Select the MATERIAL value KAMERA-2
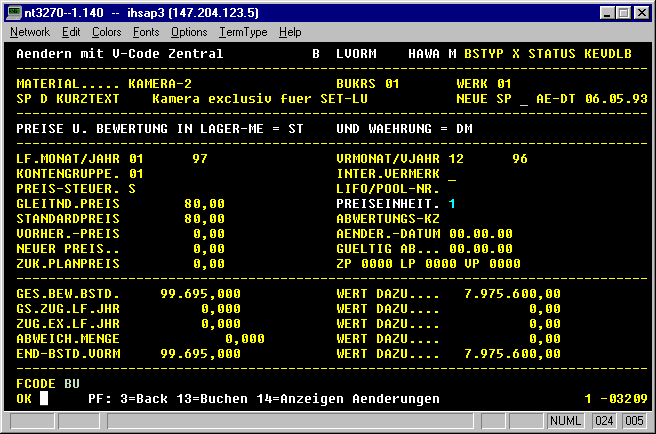The image size is (656, 434). (160, 84)
